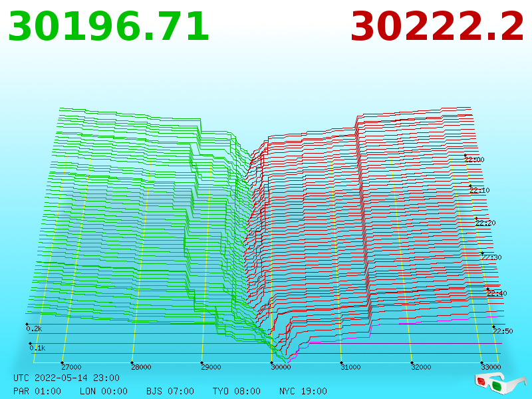The height and width of the screenshot is (399, 532).
Task: Select the 22:20 time marker
Action: [485, 223]
